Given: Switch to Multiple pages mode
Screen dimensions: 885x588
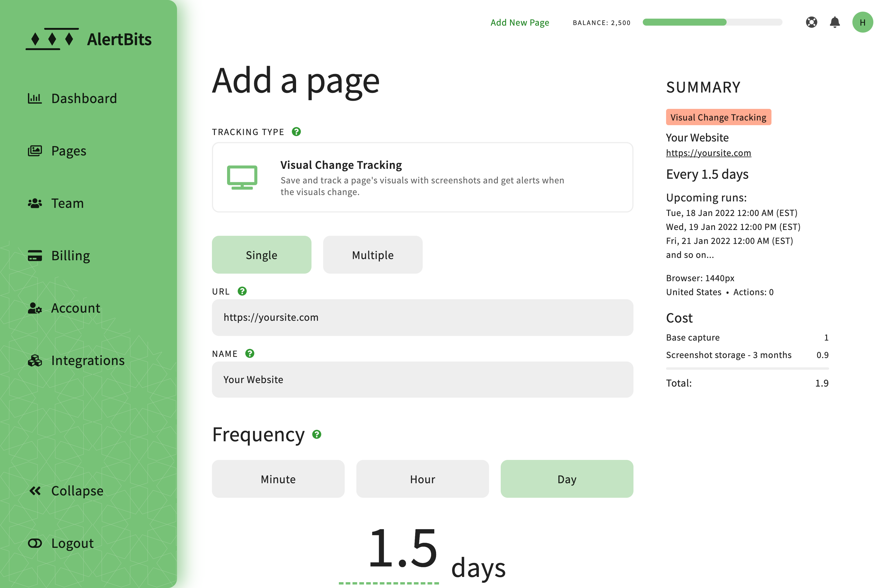Looking at the screenshot, I should 372,255.
